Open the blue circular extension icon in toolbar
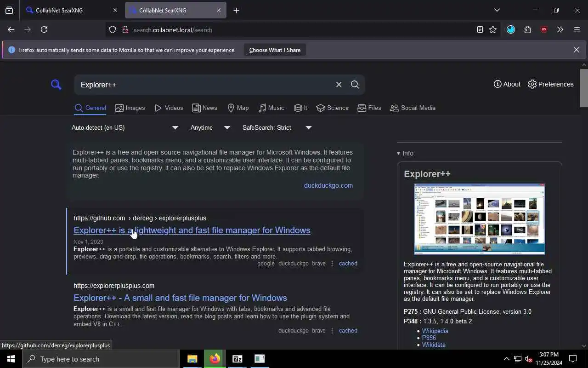 (x=511, y=29)
